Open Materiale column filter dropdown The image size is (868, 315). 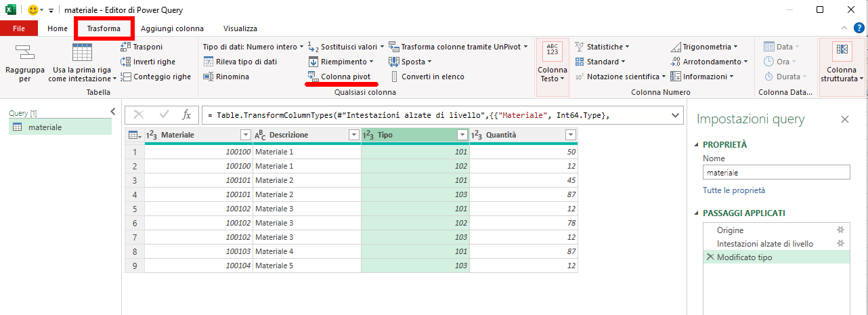[245, 135]
